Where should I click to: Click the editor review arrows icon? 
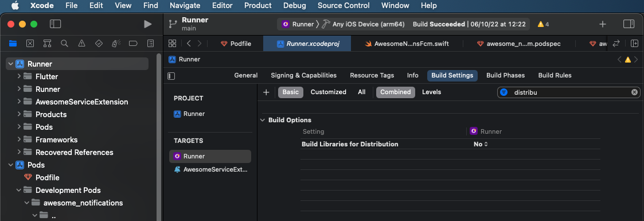pyautogui.click(x=616, y=44)
